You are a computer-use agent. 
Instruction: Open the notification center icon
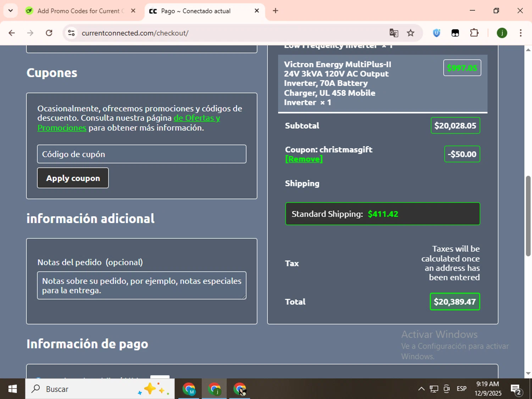point(516,389)
